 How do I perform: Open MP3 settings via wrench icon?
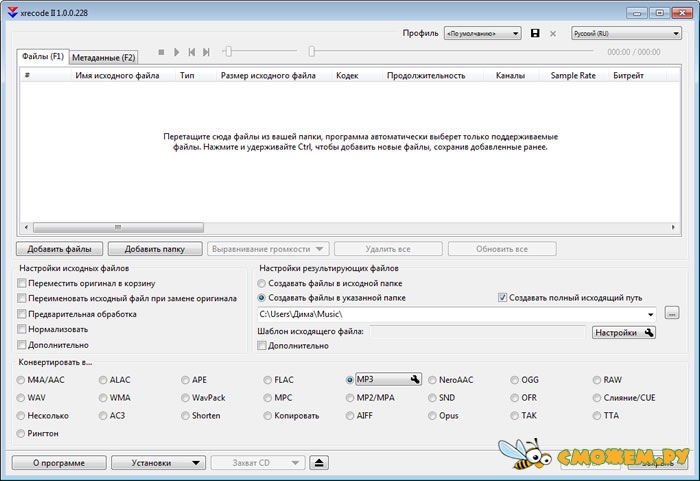415,379
